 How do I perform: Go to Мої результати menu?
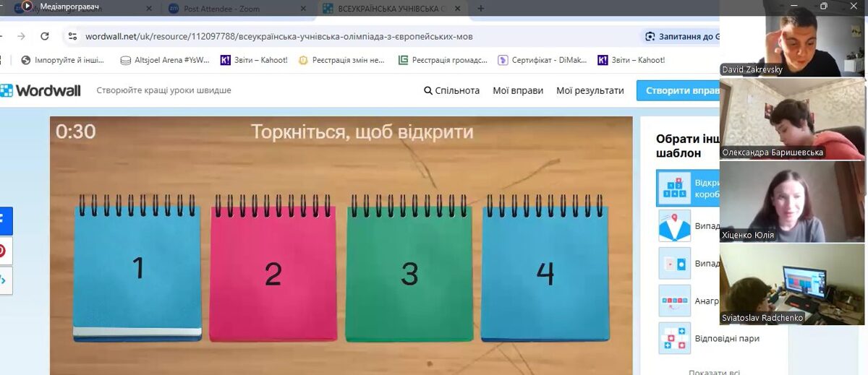coord(590,90)
